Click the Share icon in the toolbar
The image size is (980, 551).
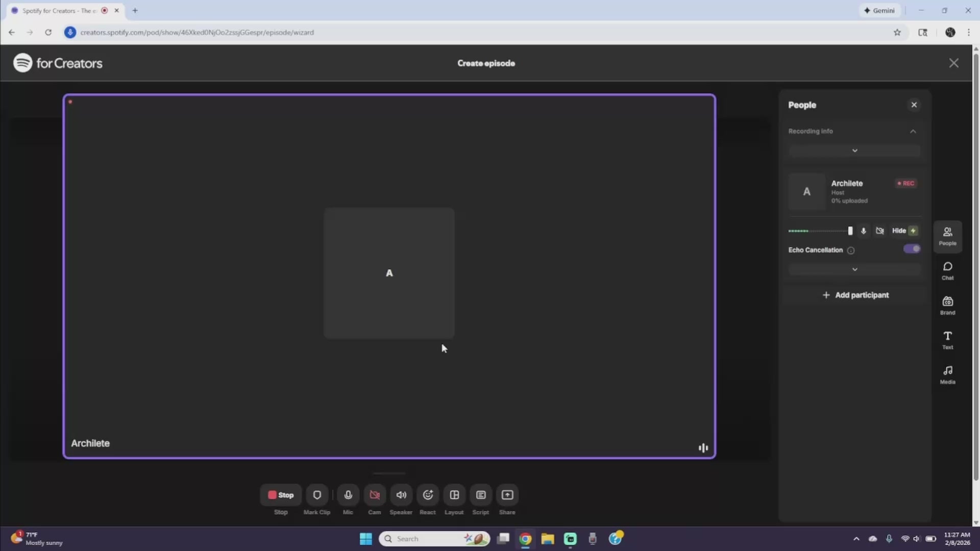[x=507, y=494]
